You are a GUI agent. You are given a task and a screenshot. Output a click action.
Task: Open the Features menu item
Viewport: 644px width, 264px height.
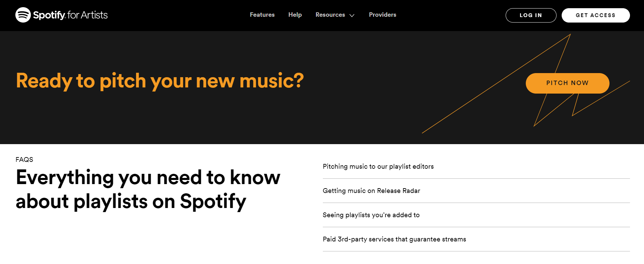[x=262, y=15]
